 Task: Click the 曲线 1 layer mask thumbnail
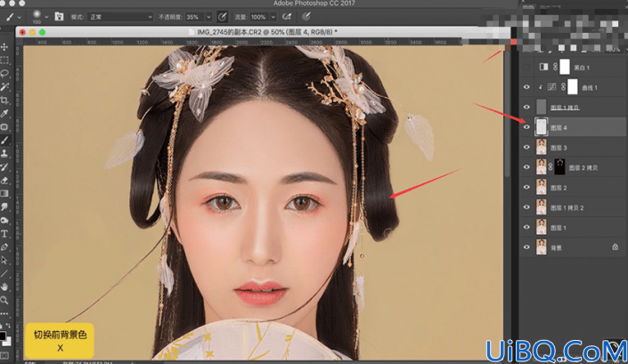(573, 87)
